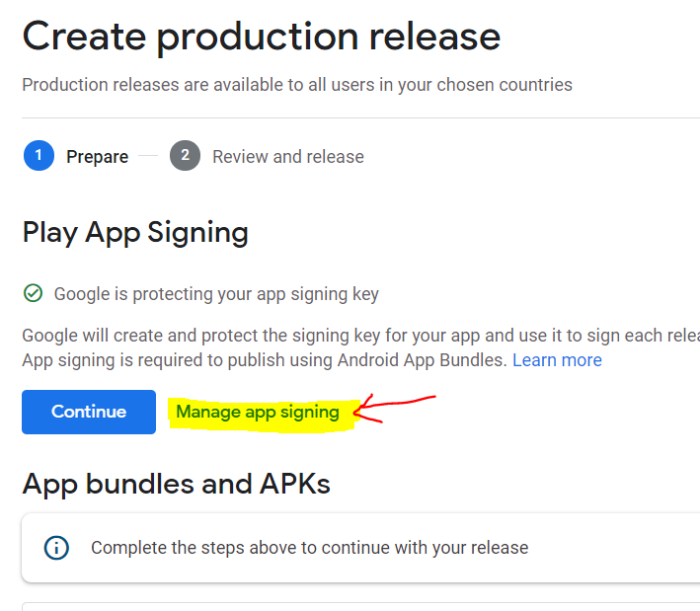Click the green checkmark icon
The image size is (700, 611).
34,293
